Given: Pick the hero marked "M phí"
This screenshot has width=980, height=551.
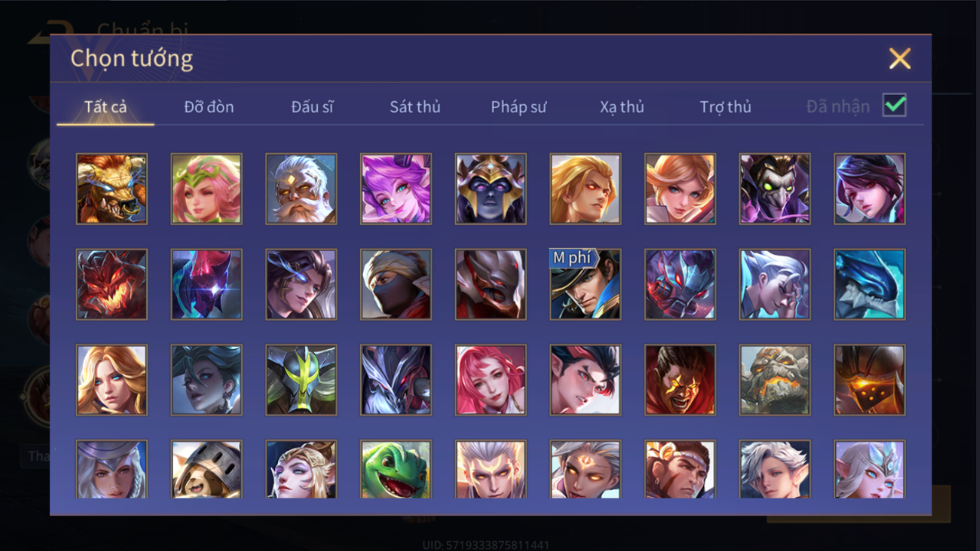Looking at the screenshot, I should (585, 285).
